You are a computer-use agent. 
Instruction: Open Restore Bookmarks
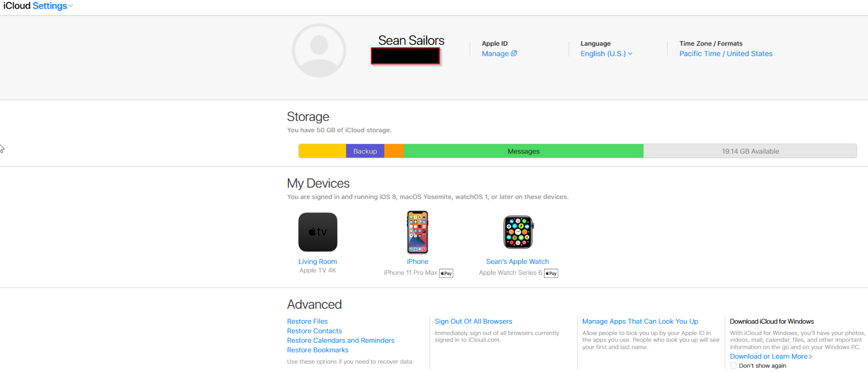pos(318,350)
